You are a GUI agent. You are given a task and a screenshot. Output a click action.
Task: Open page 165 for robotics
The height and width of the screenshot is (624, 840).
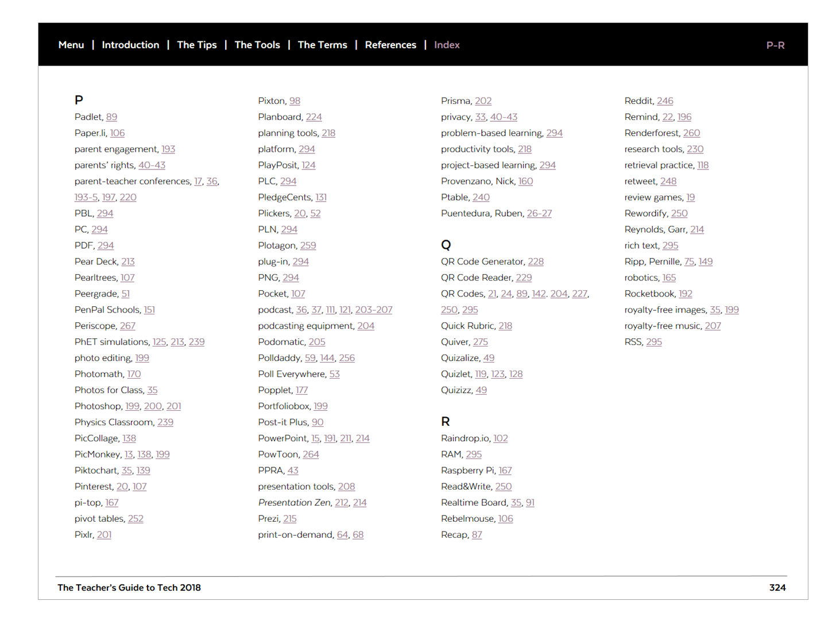click(x=669, y=278)
